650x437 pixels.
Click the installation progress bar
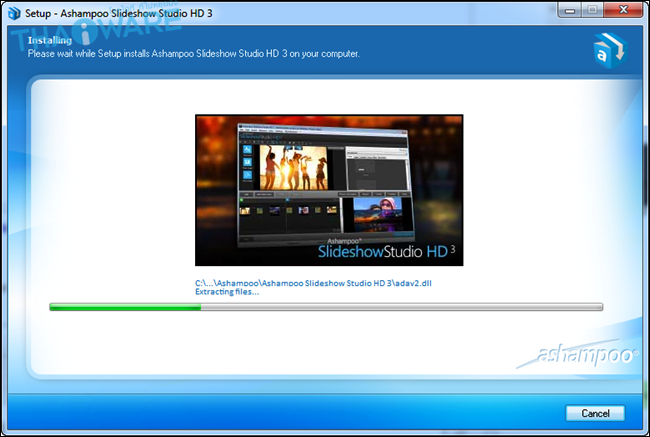[x=326, y=307]
